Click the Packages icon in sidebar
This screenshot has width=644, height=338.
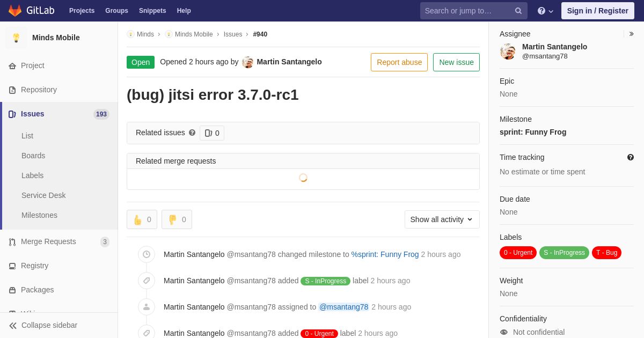click(12, 290)
